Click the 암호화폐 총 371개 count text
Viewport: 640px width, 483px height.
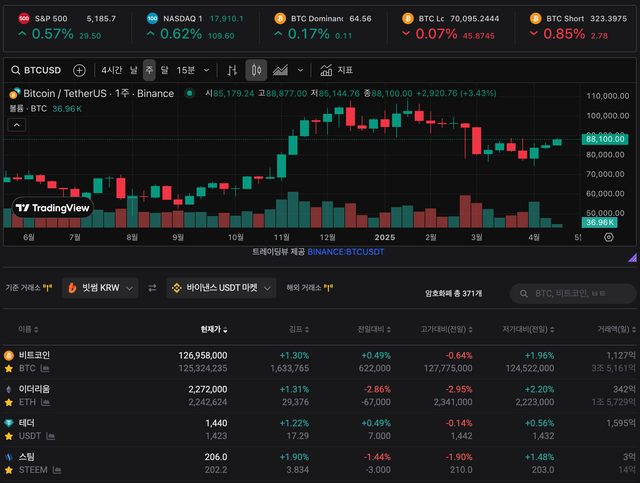coord(453,294)
